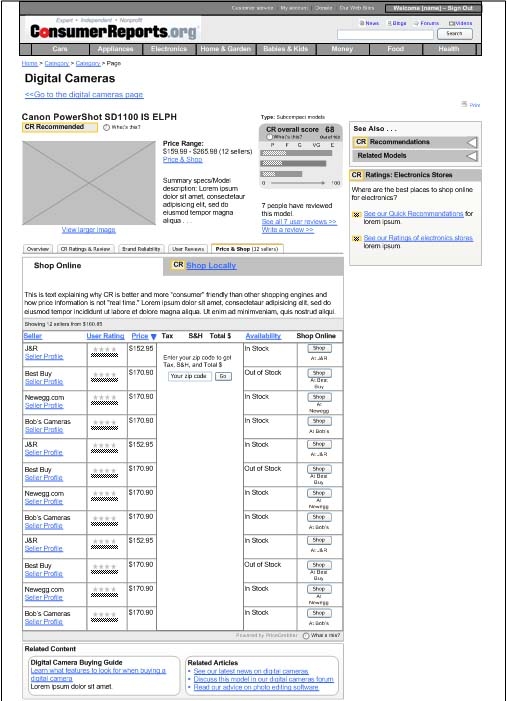
Task: Open the User Reviews tab
Action: [188, 249]
